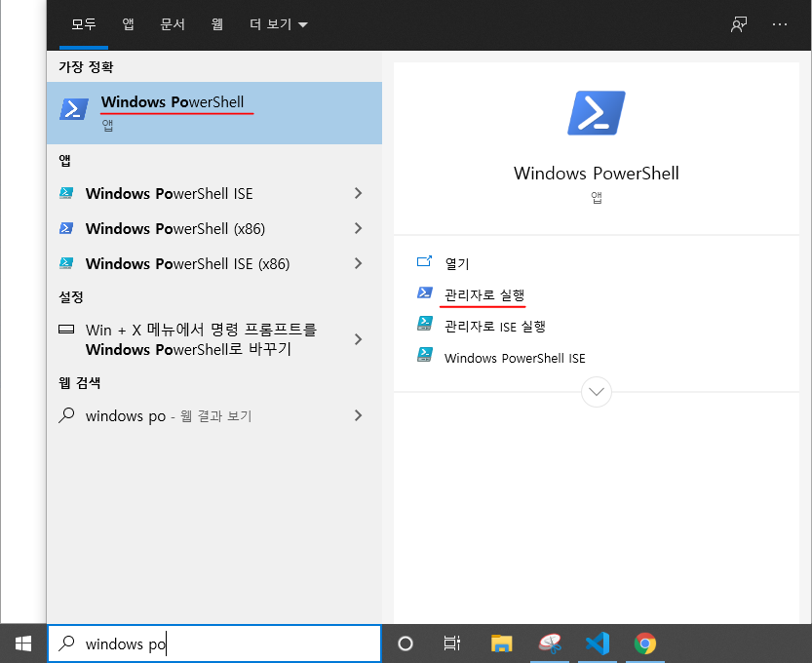
Task: Click the magnifier icon of the web search result
Action: 66,415
